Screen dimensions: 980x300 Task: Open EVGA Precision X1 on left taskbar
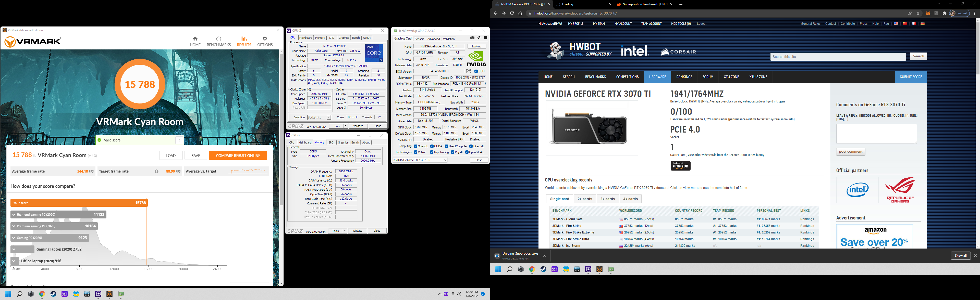click(65, 294)
